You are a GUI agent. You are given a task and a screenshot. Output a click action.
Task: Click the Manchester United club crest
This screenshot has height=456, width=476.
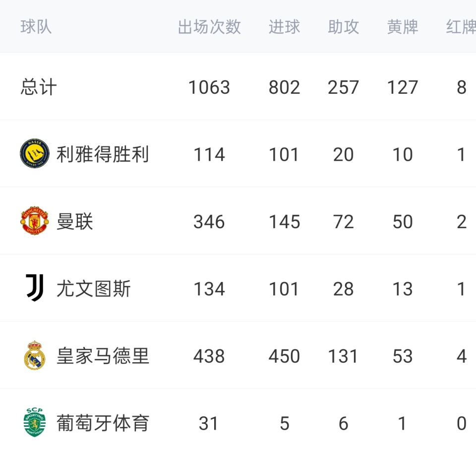tap(33, 221)
